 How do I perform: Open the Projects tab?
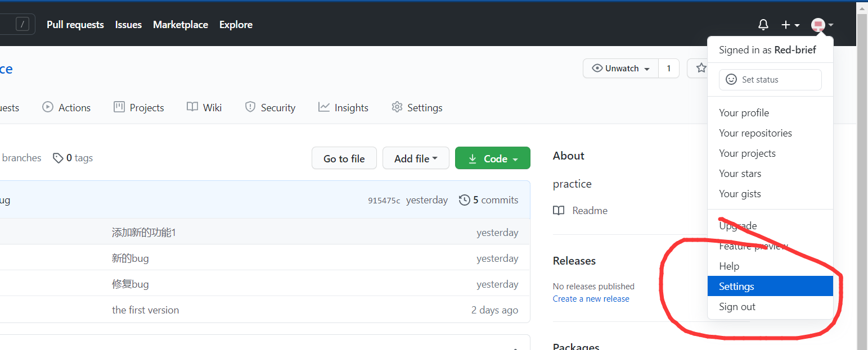(x=139, y=107)
